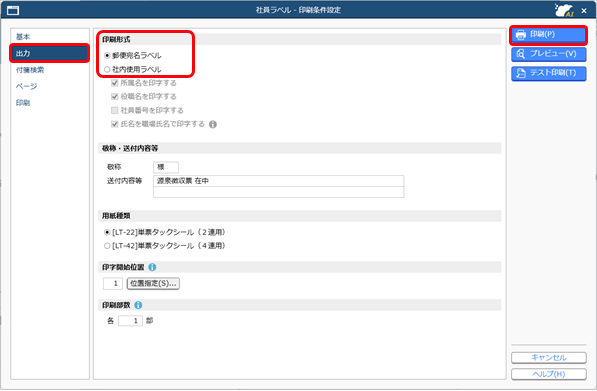The height and width of the screenshot is (391, 597).
Task: Open the 基本 settings page
Action: point(50,37)
